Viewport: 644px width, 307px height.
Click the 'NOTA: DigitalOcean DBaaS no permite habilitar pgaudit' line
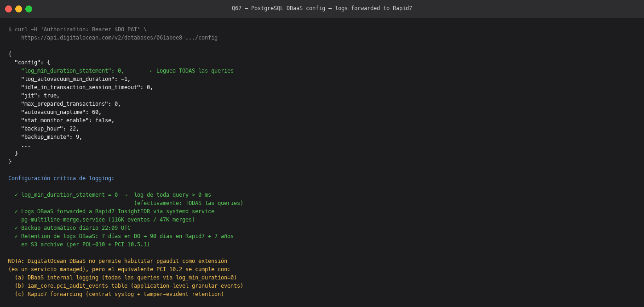(118, 261)
